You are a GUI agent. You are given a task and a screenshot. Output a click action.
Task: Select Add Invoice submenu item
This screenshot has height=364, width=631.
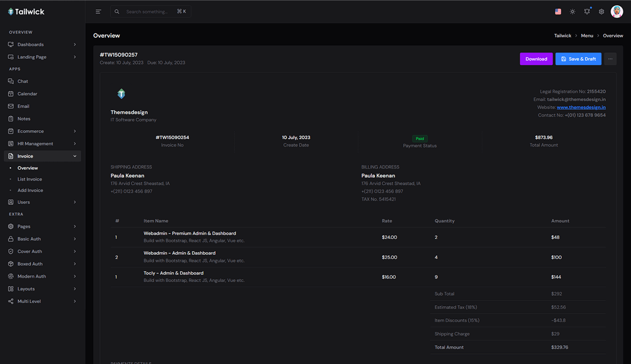30,191
